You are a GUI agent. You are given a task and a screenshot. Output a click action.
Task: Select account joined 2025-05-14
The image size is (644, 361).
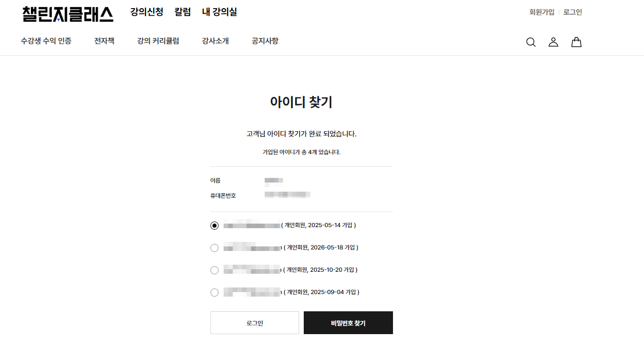click(x=214, y=226)
